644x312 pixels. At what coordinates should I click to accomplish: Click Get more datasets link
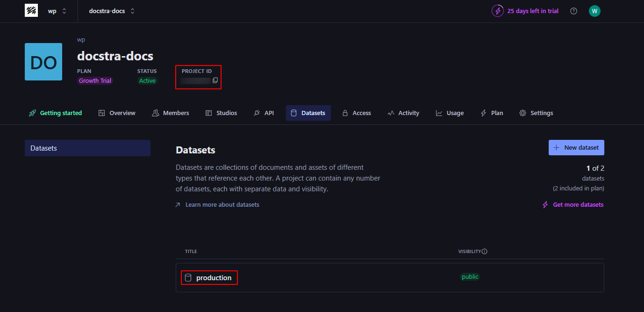[x=578, y=205]
